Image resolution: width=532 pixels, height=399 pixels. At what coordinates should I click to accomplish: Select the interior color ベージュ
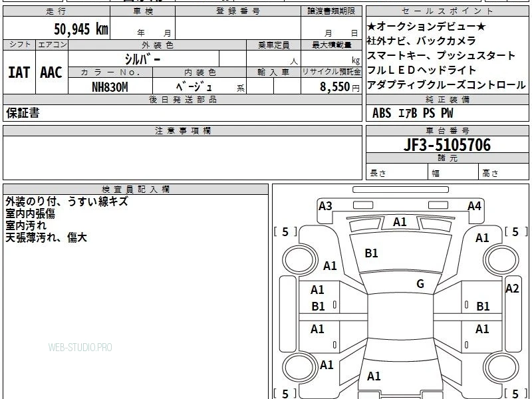194,87
